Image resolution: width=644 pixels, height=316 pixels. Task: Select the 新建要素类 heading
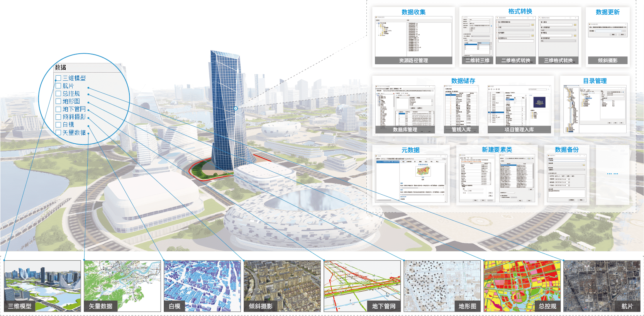[497, 150]
